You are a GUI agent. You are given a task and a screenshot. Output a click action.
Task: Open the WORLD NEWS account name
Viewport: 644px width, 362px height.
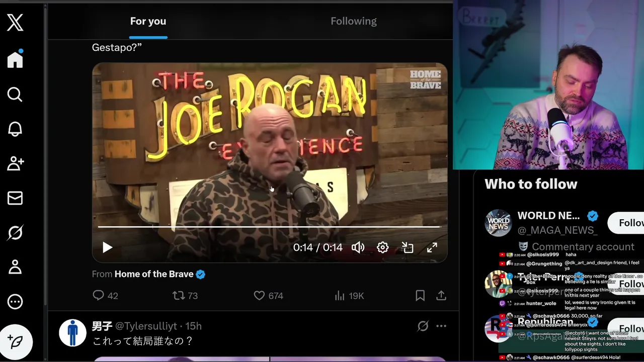548,216
